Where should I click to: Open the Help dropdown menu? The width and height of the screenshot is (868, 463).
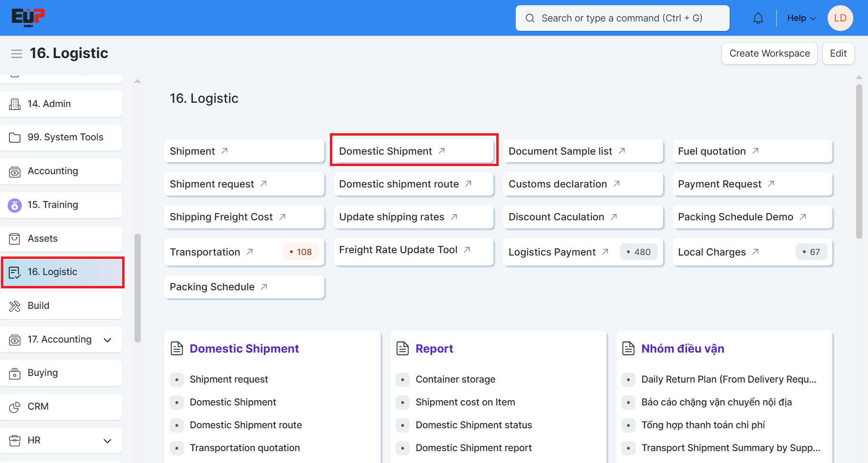click(x=801, y=18)
